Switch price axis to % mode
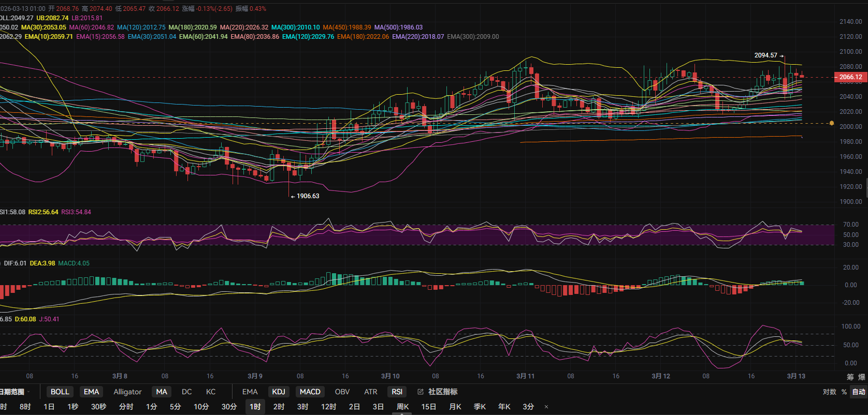 click(x=844, y=392)
